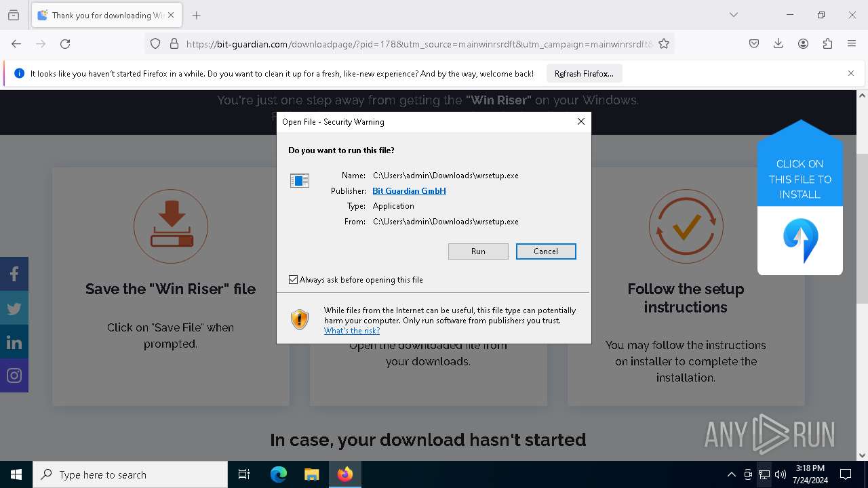Open Task View on the taskbar
This screenshot has width=868, height=488.
[244, 474]
